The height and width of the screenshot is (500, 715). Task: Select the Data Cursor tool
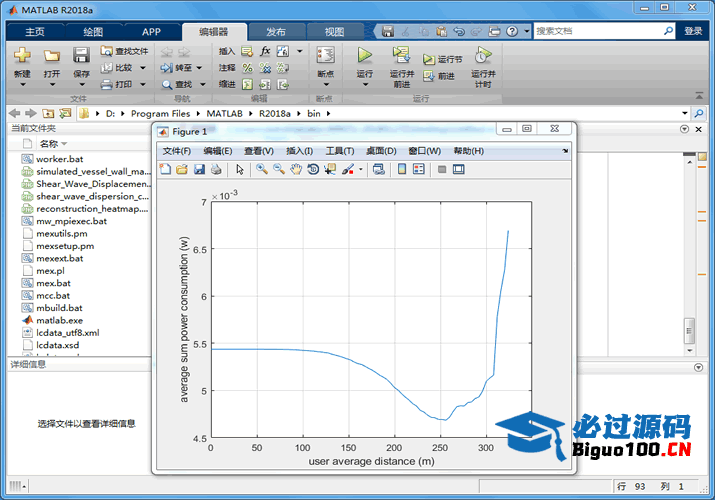(x=330, y=170)
